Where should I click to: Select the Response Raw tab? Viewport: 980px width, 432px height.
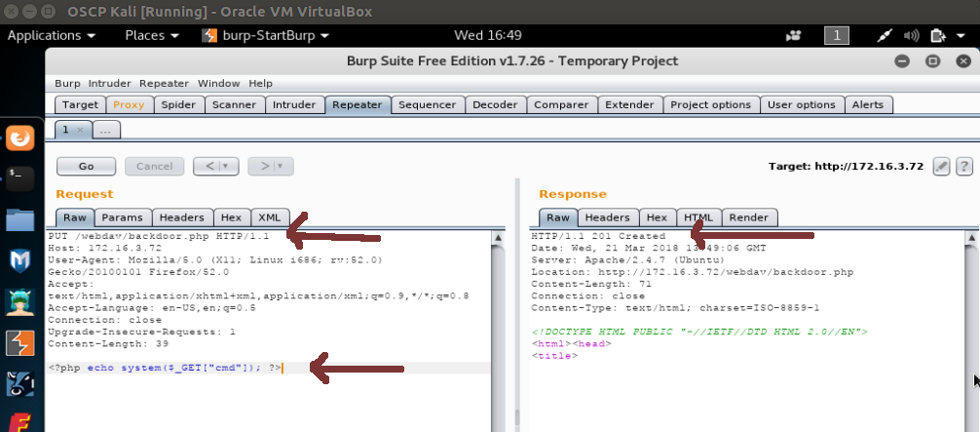(558, 217)
